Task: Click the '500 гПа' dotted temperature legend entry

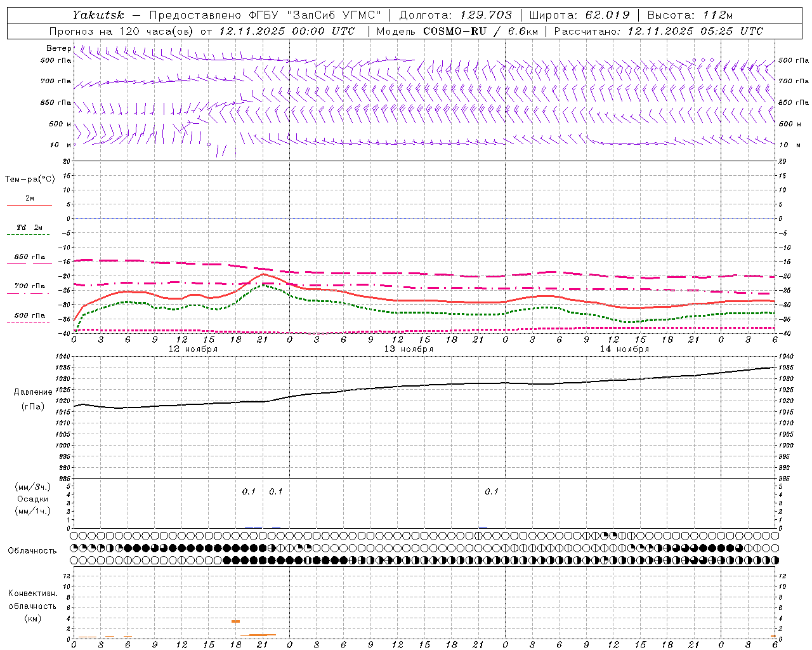Action: pos(29,315)
